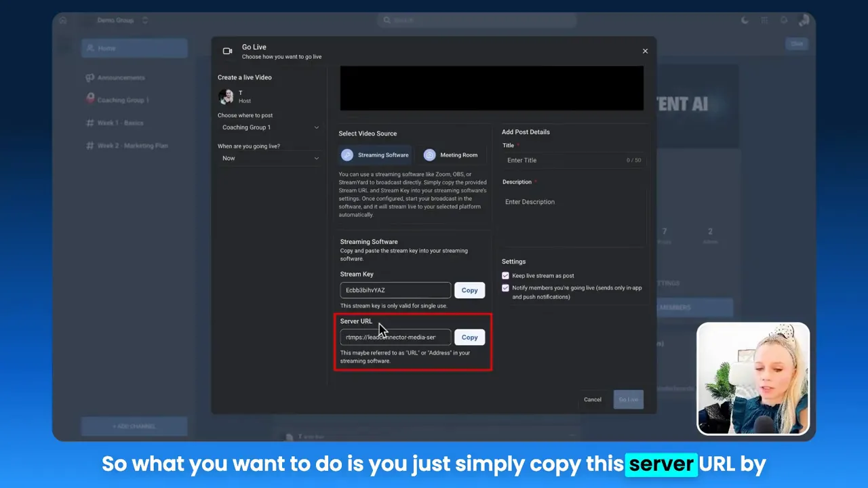Viewport: 868px width, 488px height.
Task: Select the Meeting Room video source
Action: [450, 155]
